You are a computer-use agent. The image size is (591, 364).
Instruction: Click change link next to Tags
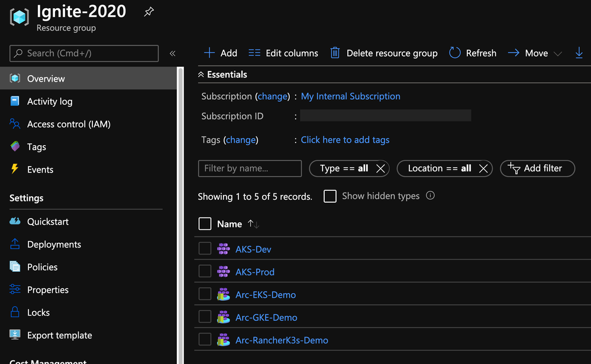241,140
